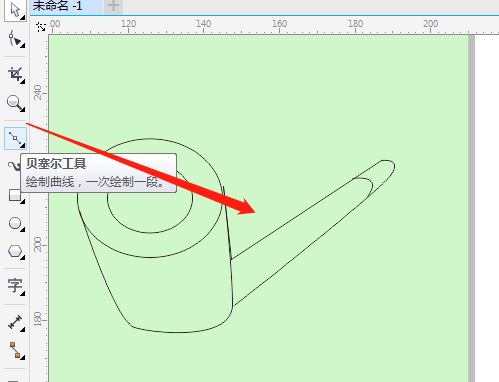Click the 160 mark on horizontal ruler
Viewport: 499px width, 382px height.
(279, 24)
